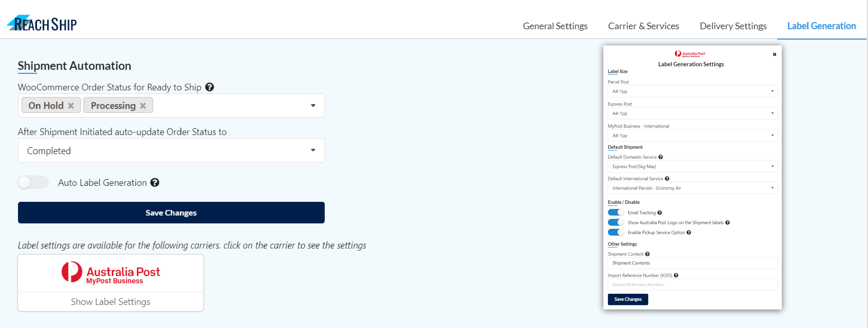This screenshot has width=868, height=328.
Task: Click help icon beside Default Domestic Service
Action: coord(660,157)
